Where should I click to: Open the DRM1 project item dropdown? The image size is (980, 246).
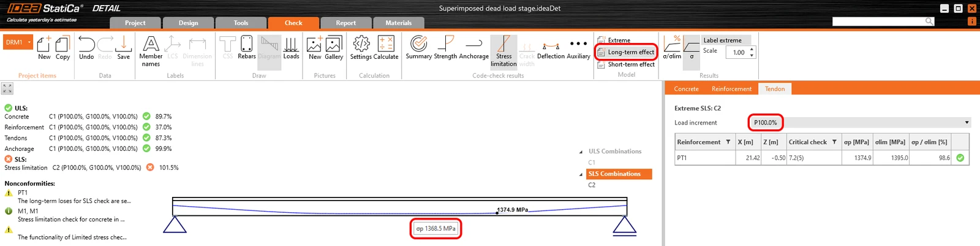tap(29, 42)
